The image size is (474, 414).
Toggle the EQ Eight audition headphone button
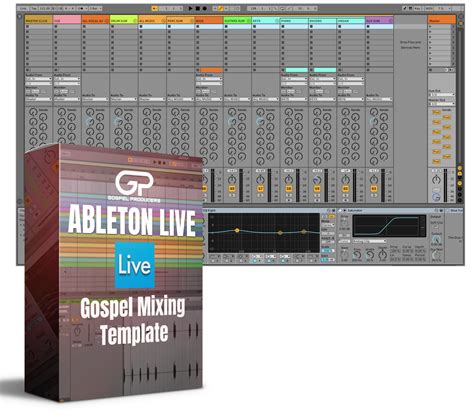(x=325, y=217)
